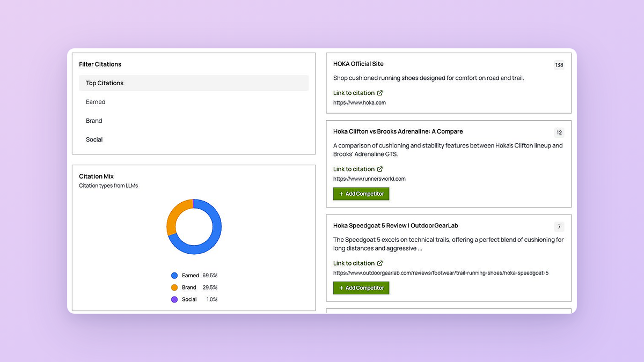This screenshot has width=644, height=362.
Task: Click the HOKA Official Site title
Action: point(358,64)
